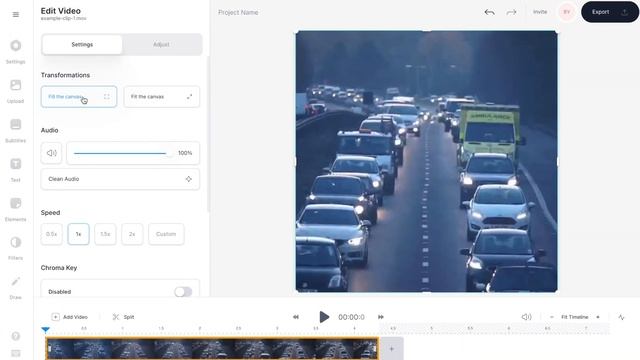This screenshot has width=640, height=360.
Task: Open the Text tool in sidebar
Action: (16, 170)
